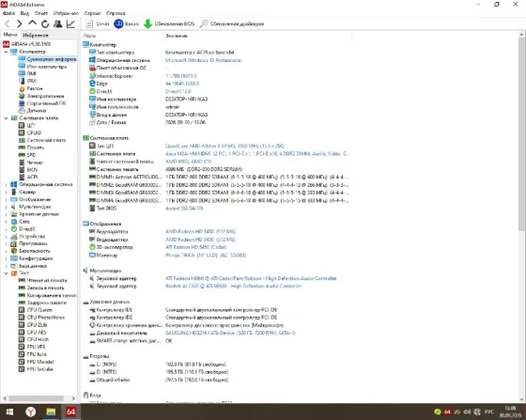Select the Датчики tree item
Image resolution: width=526 pixels, height=420 pixels.
33,111
